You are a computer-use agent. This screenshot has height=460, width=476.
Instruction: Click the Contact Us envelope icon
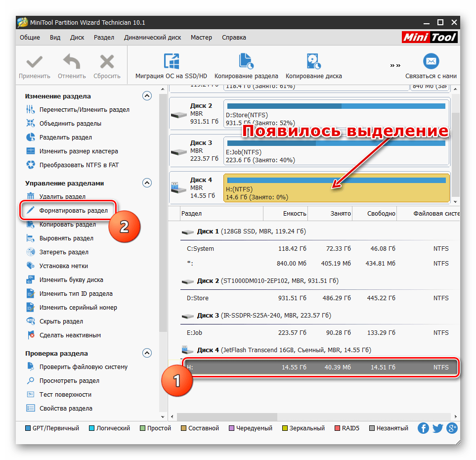[431, 62]
